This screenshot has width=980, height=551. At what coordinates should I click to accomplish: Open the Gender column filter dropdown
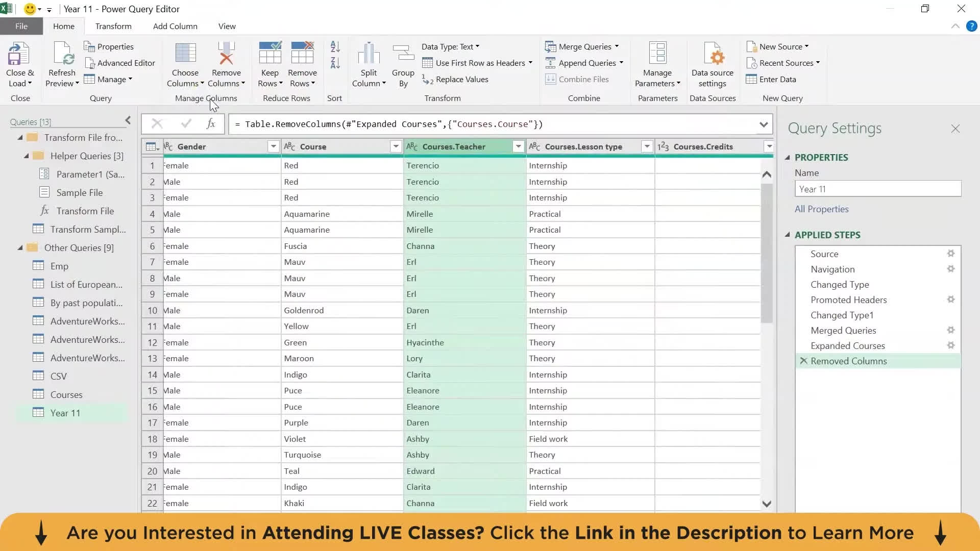[274, 147]
